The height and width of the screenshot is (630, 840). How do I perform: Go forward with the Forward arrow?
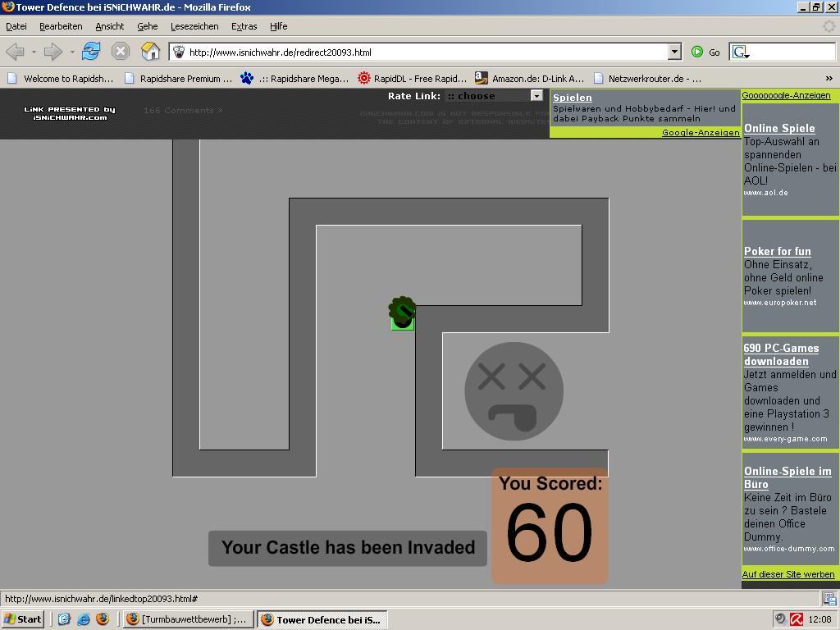point(52,52)
